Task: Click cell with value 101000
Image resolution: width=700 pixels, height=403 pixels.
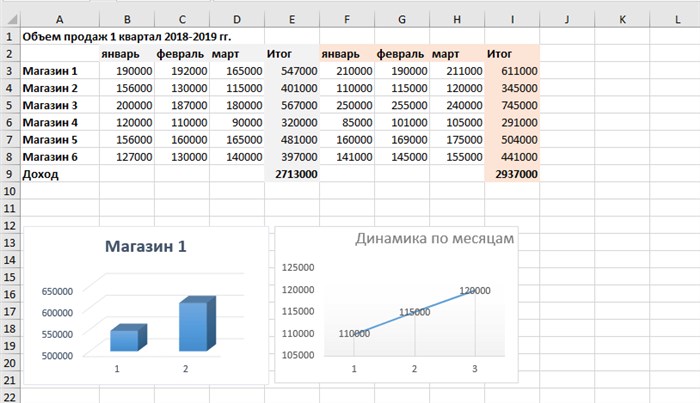Action: point(402,122)
